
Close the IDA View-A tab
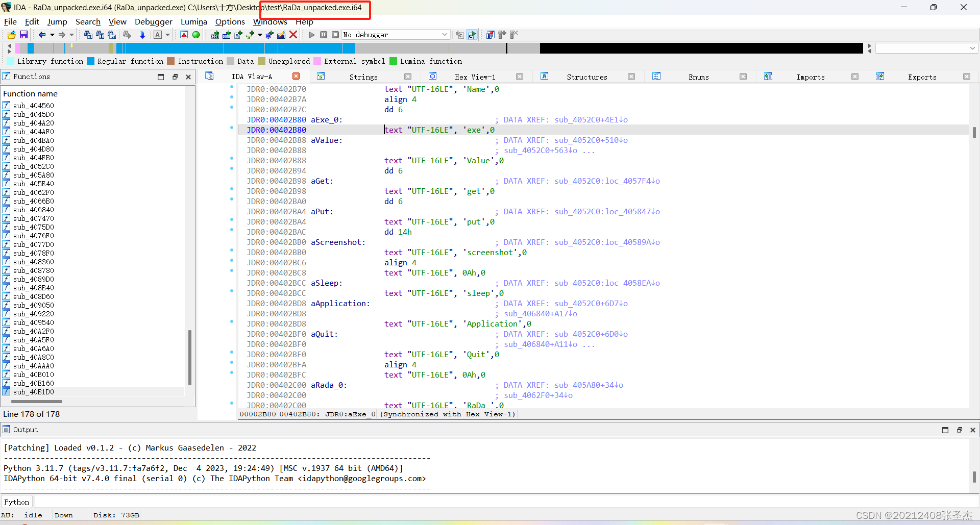(296, 77)
